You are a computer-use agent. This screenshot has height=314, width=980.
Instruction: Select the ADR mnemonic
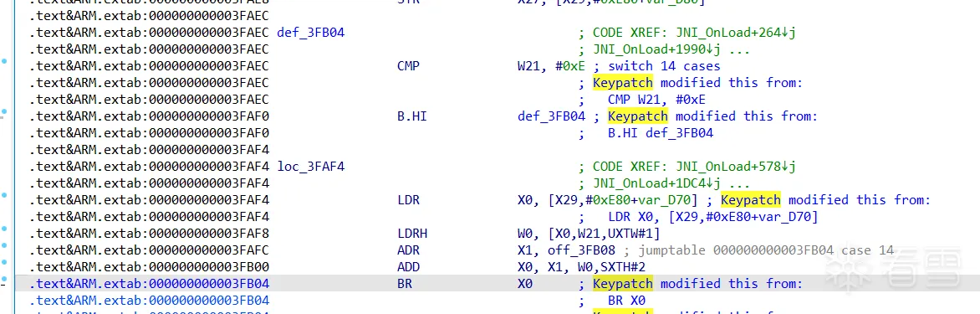click(409, 250)
